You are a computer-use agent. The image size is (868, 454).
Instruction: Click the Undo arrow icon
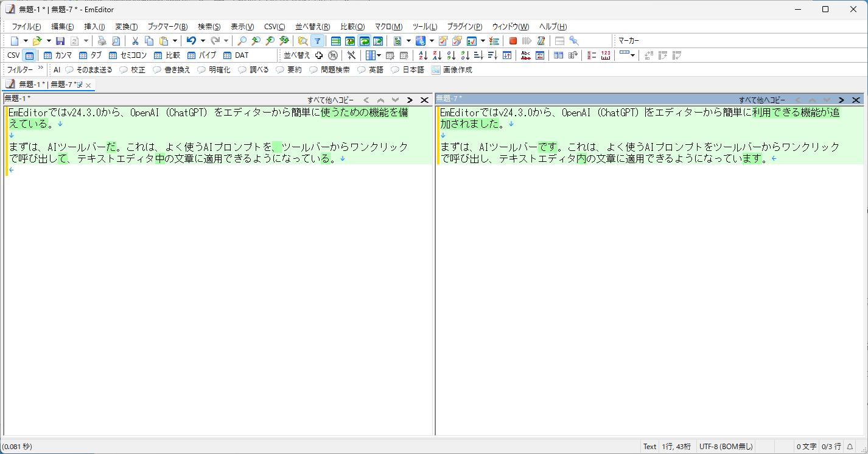coord(192,40)
